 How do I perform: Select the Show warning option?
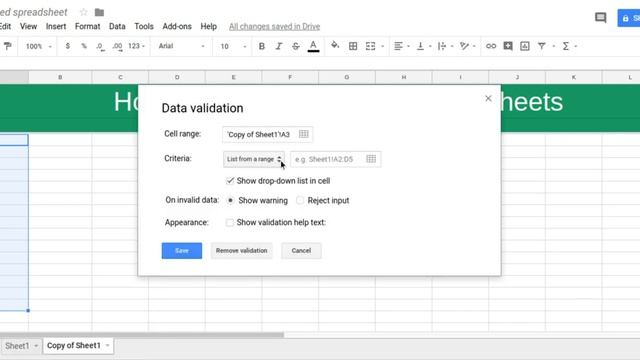pos(231,200)
